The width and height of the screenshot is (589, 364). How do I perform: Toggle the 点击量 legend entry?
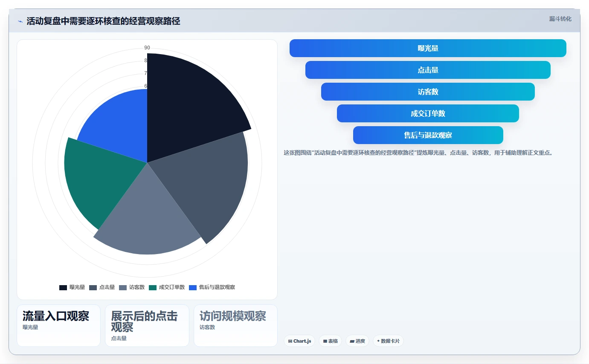tap(102, 287)
